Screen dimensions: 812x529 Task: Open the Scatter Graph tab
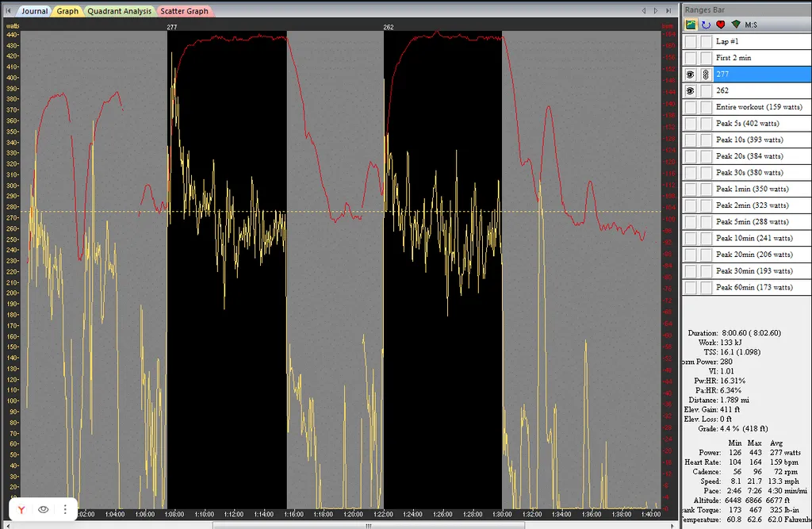coord(185,11)
